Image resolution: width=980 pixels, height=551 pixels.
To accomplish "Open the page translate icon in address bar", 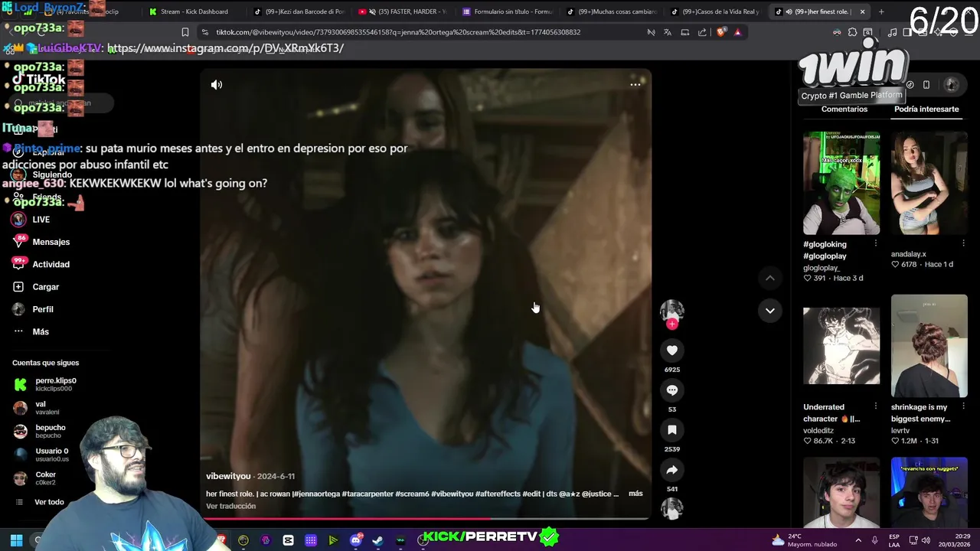I will (668, 32).
